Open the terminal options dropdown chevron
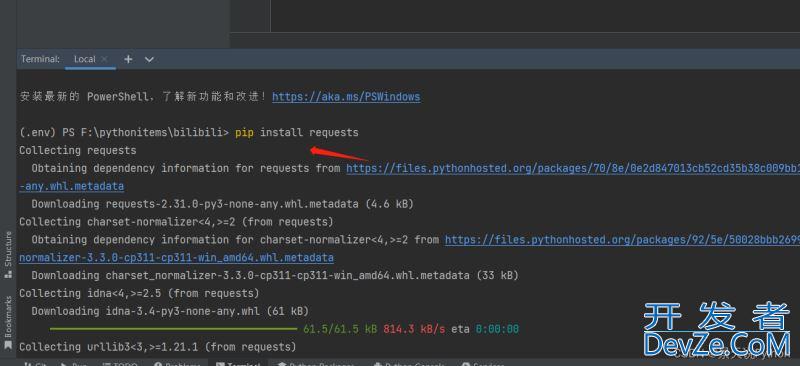 [149, 59]
